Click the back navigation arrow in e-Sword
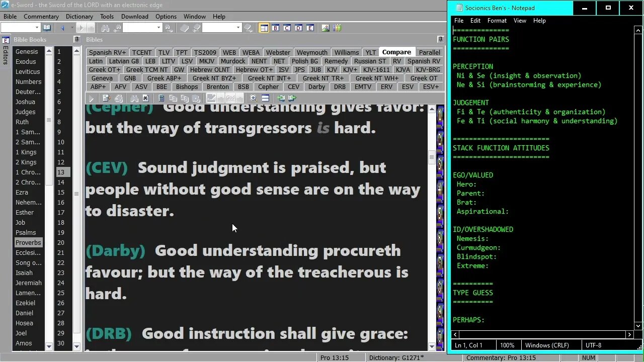 tap(62, 28)
